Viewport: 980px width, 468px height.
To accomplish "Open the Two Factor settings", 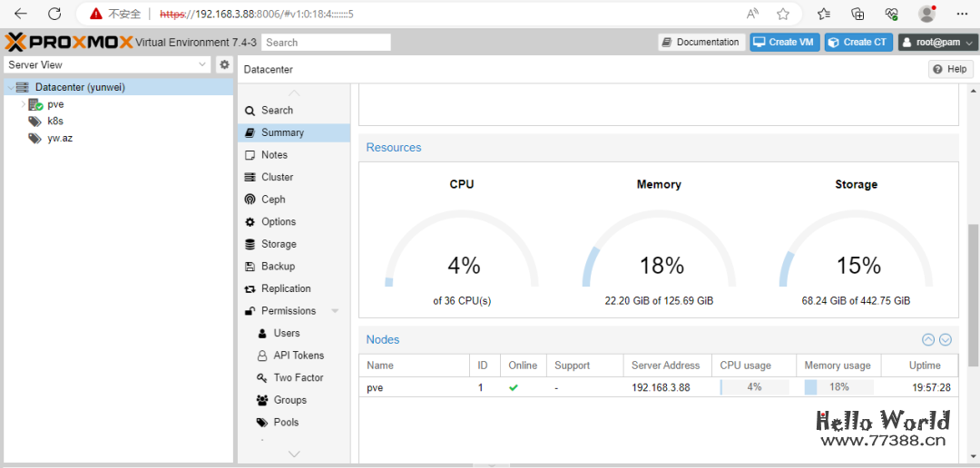I will point(298,377).
